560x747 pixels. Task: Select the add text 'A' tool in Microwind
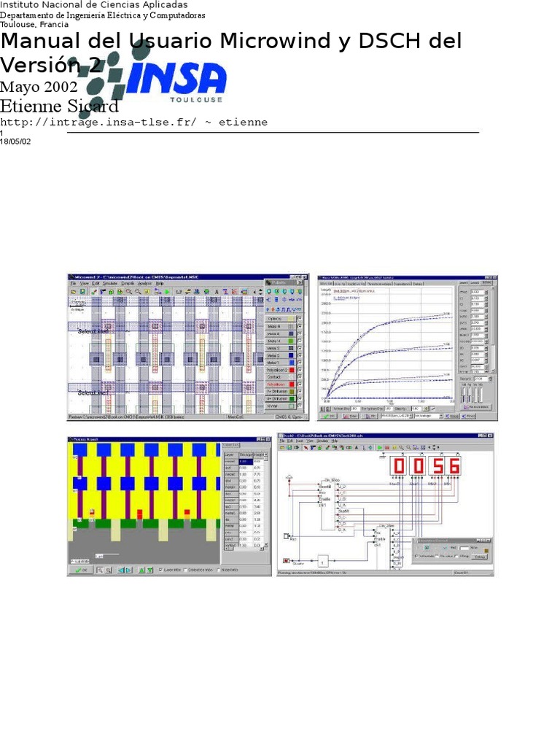[217, 292]
